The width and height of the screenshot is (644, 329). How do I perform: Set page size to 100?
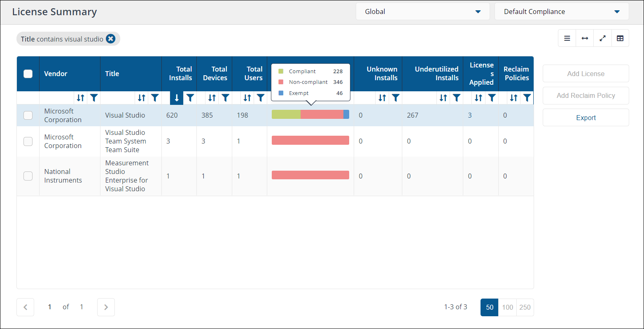507,307
